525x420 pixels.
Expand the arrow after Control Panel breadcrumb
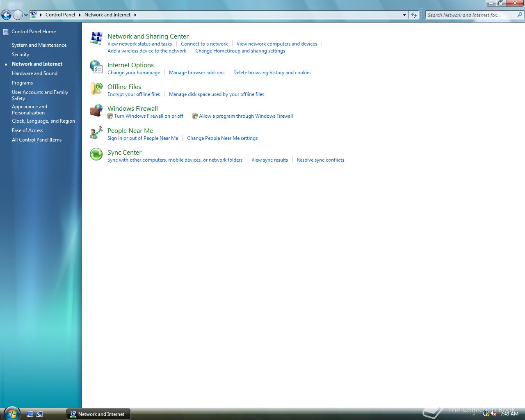[x=80, y=15]
